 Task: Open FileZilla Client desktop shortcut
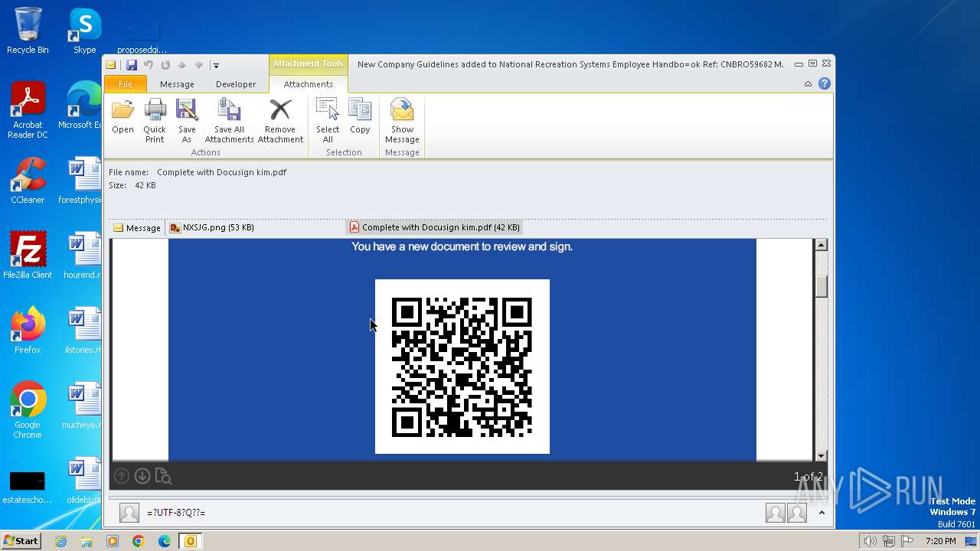tap(28, 256)
